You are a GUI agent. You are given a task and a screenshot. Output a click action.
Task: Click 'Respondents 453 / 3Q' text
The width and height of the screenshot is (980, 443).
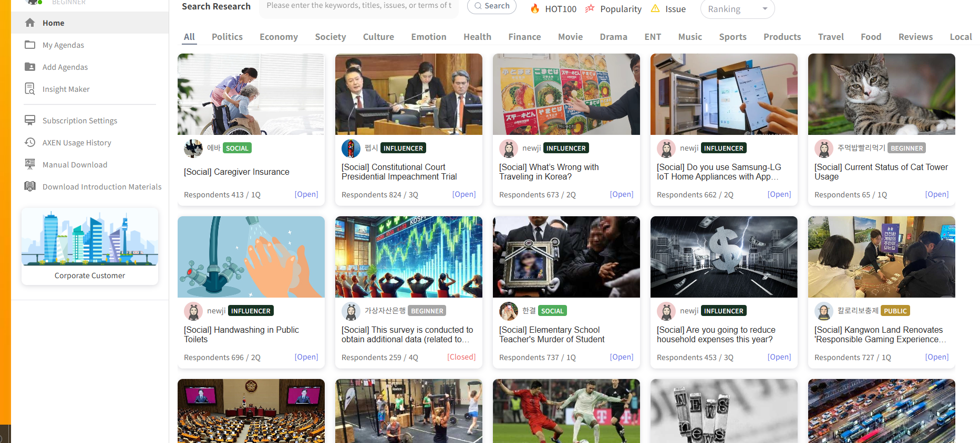click(695, 357)
